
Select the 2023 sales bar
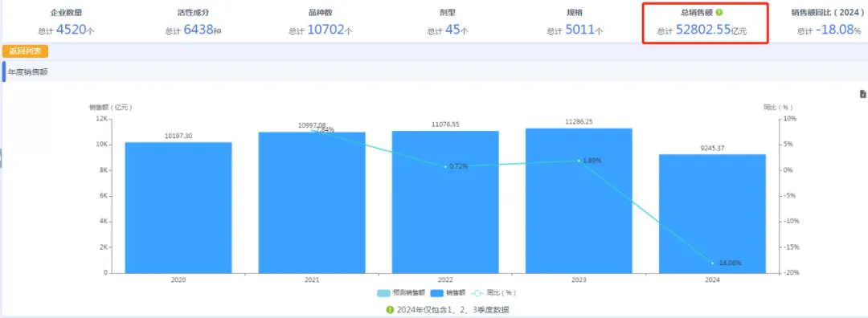coord(579,200)
